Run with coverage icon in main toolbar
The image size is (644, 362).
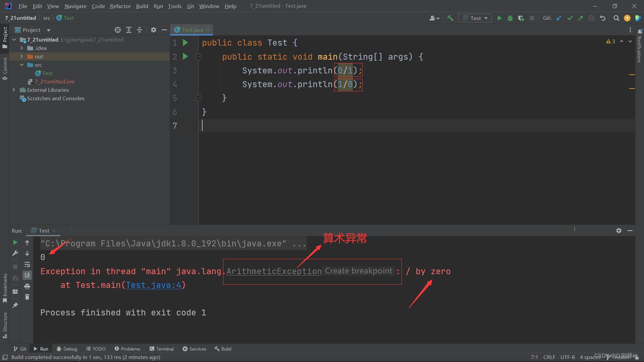coord(521,18)
